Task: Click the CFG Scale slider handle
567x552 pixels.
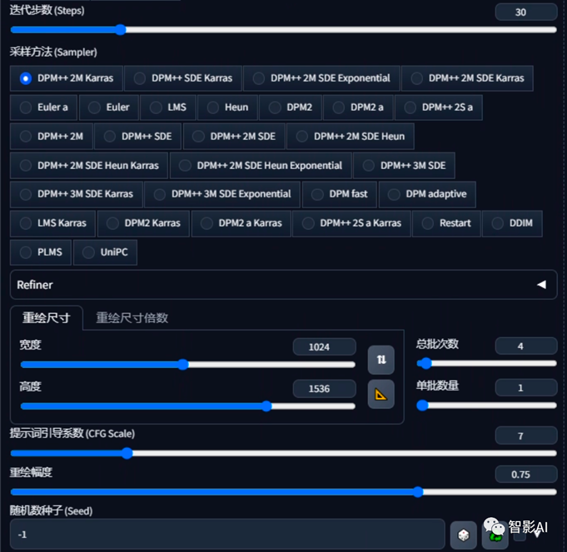Action: [x=127, y=453]
